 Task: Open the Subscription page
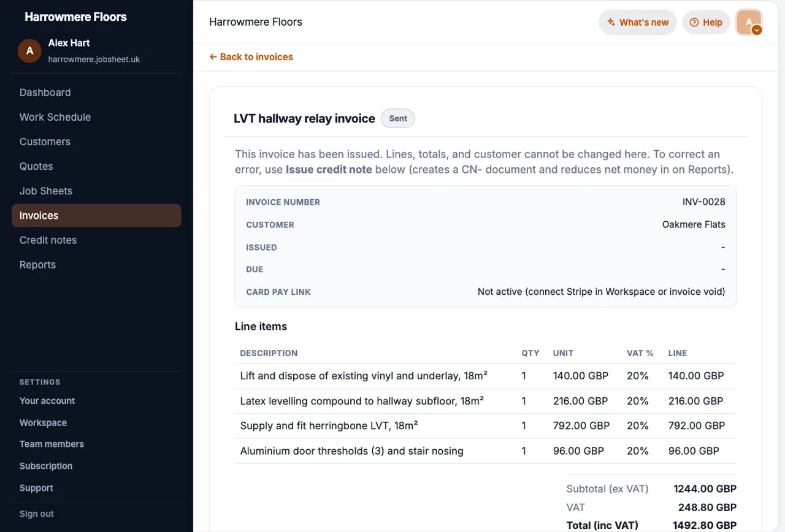(46, 466)
